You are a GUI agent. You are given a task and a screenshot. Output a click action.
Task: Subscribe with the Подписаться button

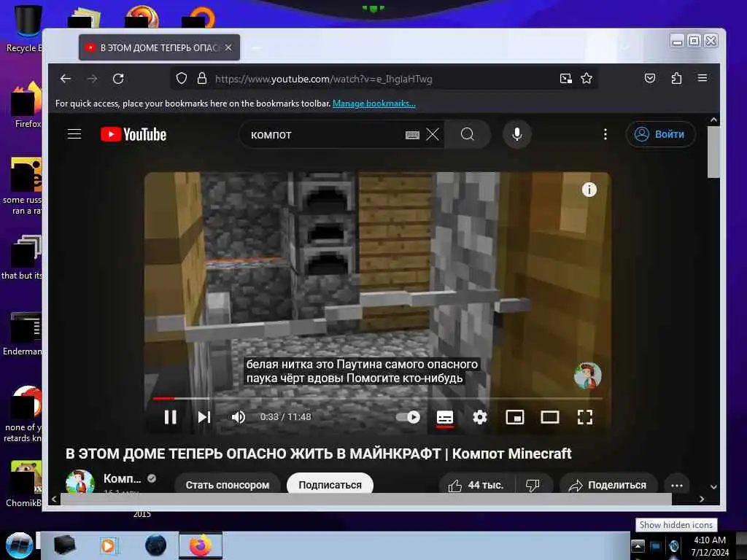pos(330,485)
